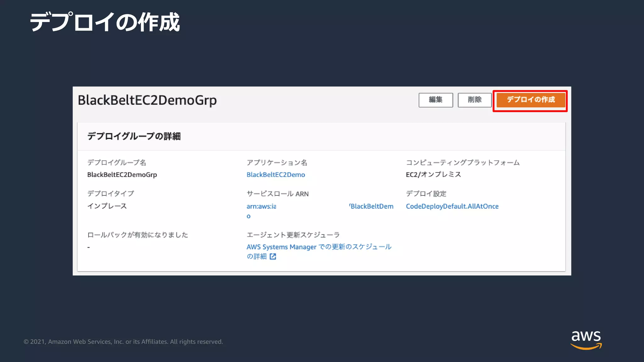Click the デプロイ設定 label
This screenshot has width=644, height=362.
(x=426, y=194)
